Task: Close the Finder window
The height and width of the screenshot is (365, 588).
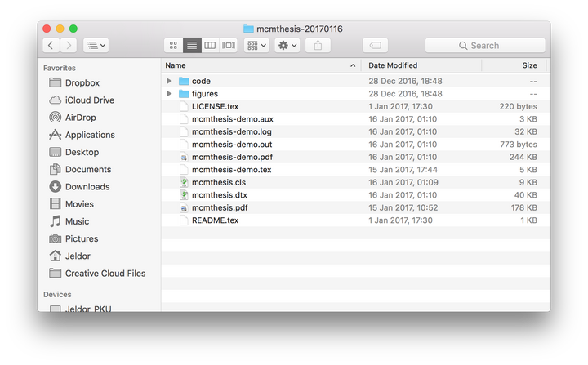Action: [47, 29]
